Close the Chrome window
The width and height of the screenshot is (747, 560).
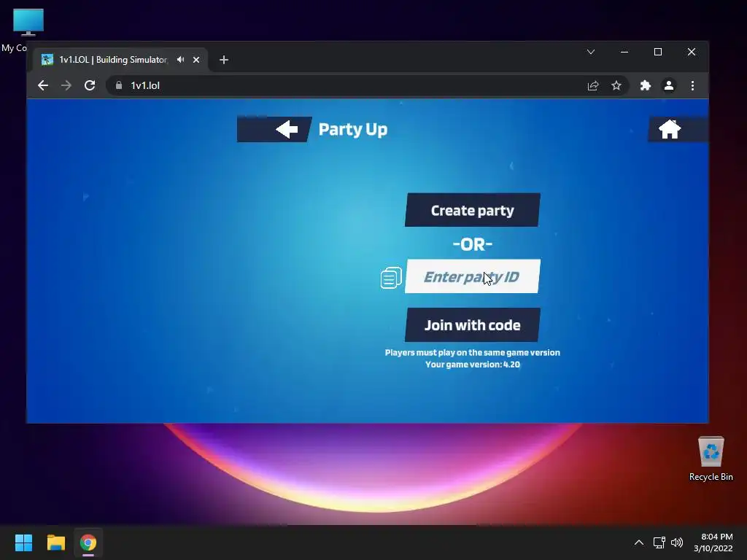coord(692,52)
